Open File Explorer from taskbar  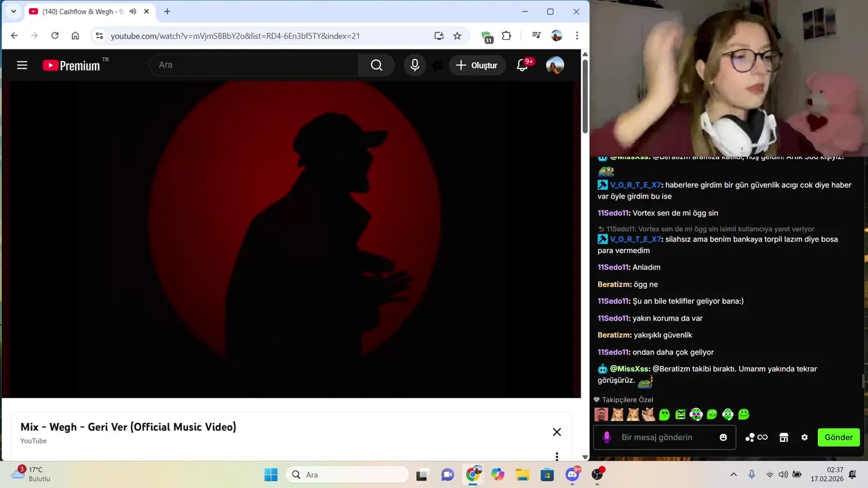coord(522,474)
